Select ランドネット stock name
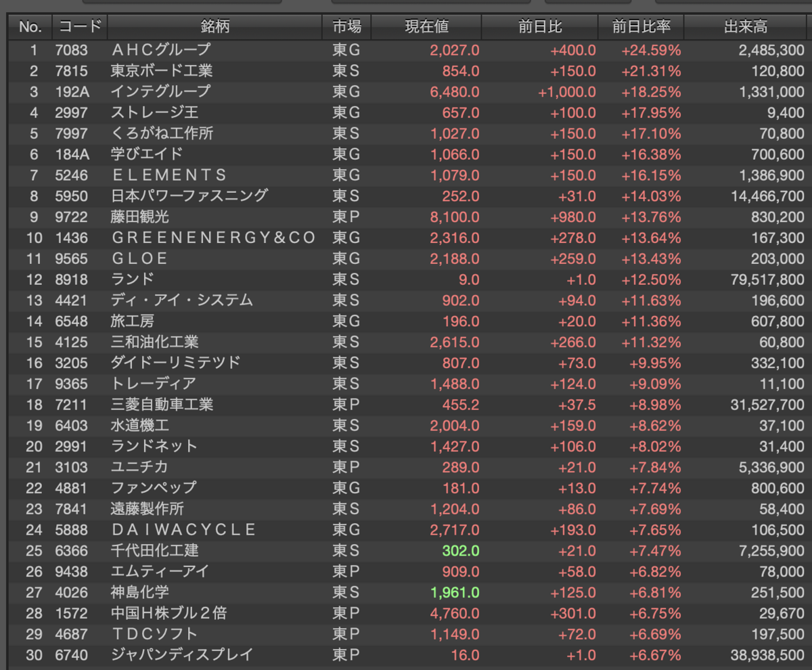This screenshot has width=812, height=670. click(x=154, y=447)
